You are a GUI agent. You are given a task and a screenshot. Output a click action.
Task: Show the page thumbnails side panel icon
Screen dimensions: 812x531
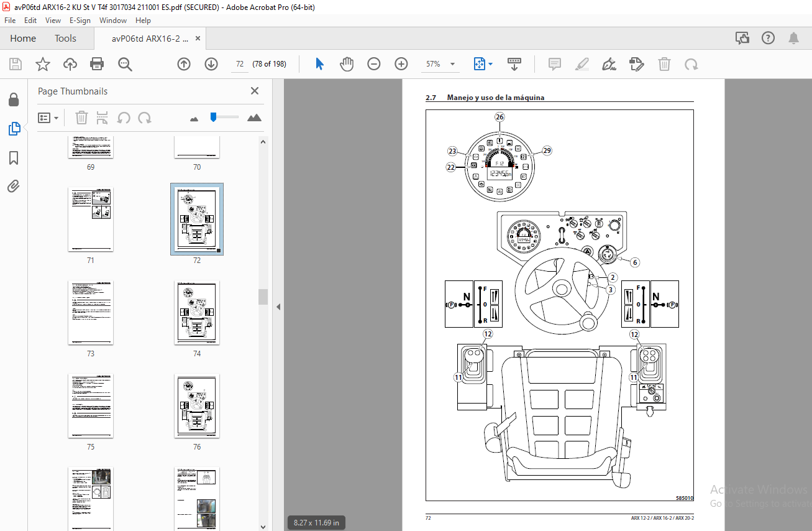pyautogui.click(x=14, y=129)
